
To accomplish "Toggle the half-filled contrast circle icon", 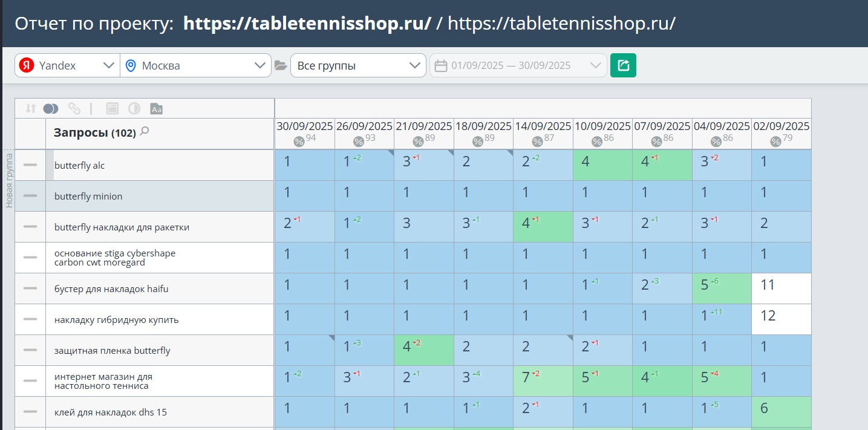I will click(134, 108).
